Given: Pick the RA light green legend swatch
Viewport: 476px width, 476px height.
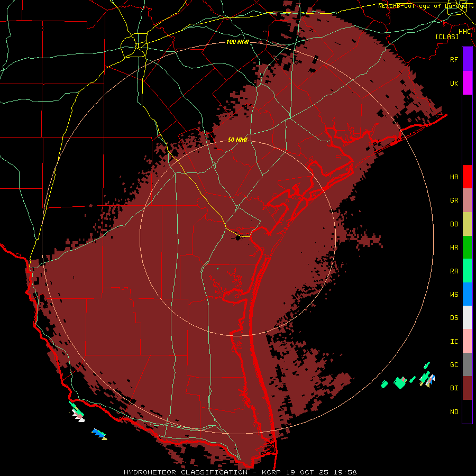Looking at the screenshot, I should coord(467,271).
